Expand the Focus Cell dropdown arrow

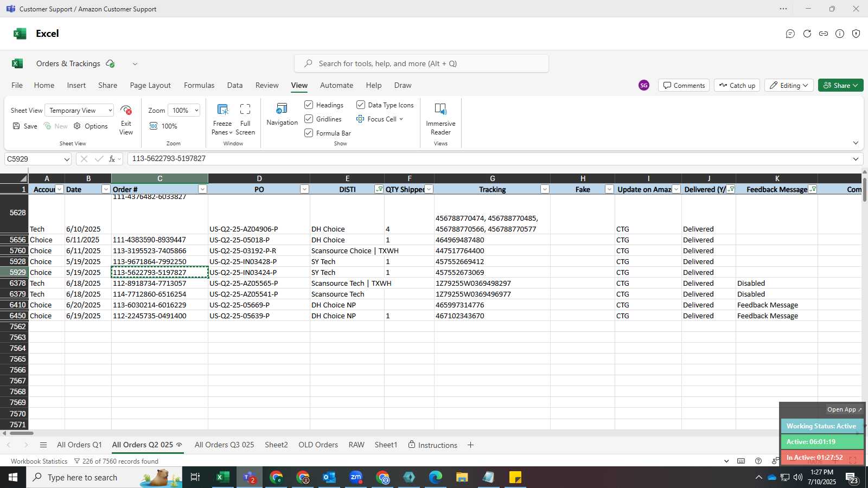401,119
